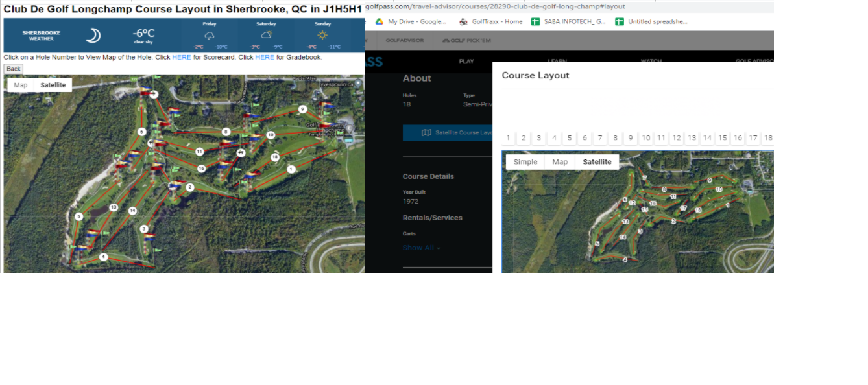This screenshot has width=868, height=385.
Task: Click Friday's snow cloud forecast icon
Action: [x=210, y=36]
